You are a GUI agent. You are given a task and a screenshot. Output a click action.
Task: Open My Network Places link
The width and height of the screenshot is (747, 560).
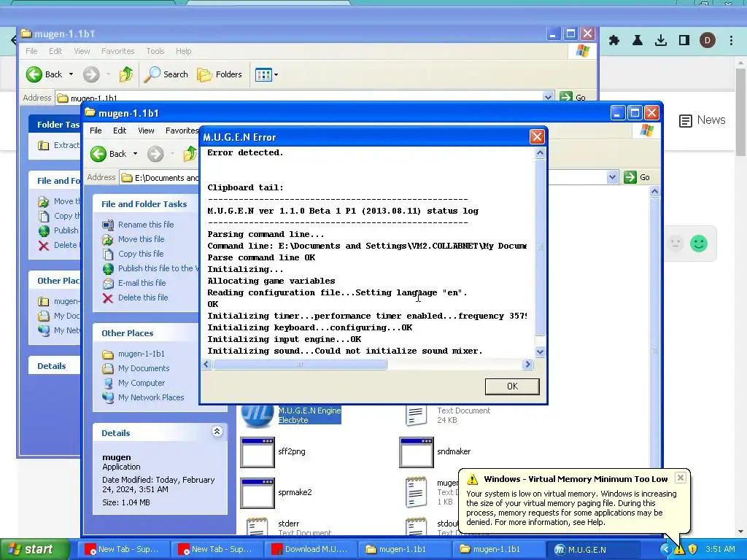point(151,397)
